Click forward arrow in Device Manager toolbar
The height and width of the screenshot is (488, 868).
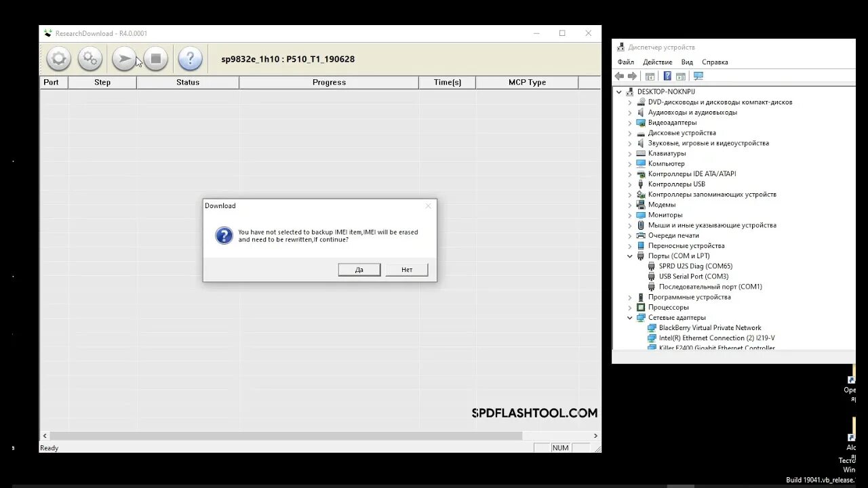pos(633,76)
